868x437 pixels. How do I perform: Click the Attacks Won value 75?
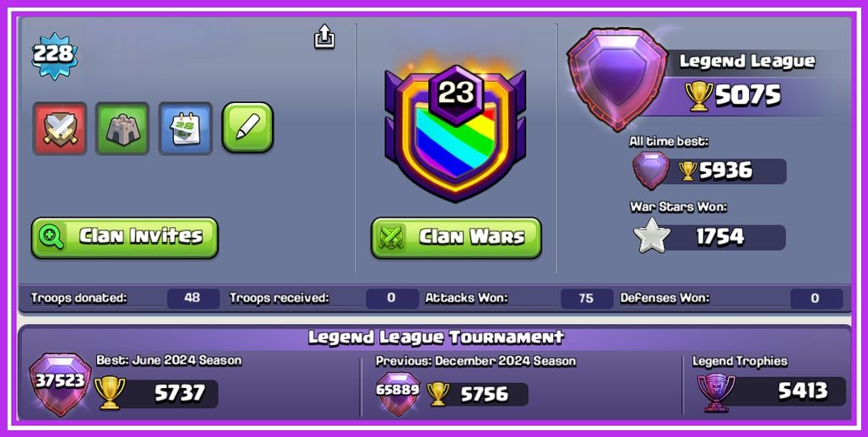click(x=586, y=299)
